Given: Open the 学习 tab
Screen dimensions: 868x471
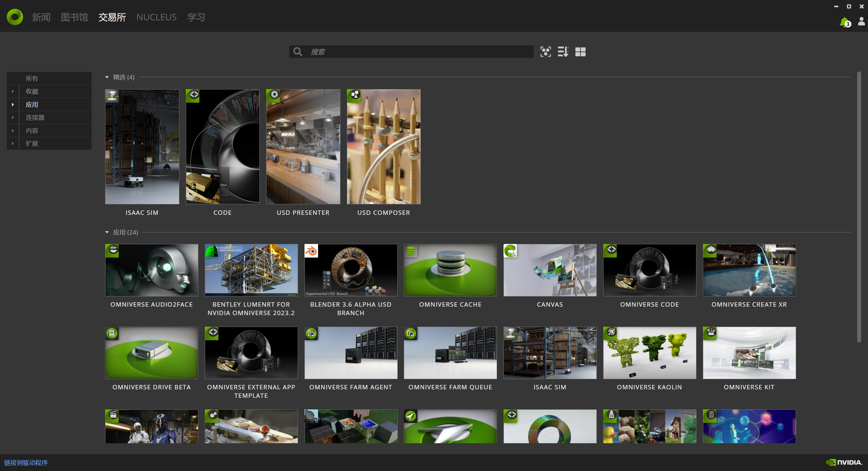Looking at the screenshot, I should (x=196, y=17).
